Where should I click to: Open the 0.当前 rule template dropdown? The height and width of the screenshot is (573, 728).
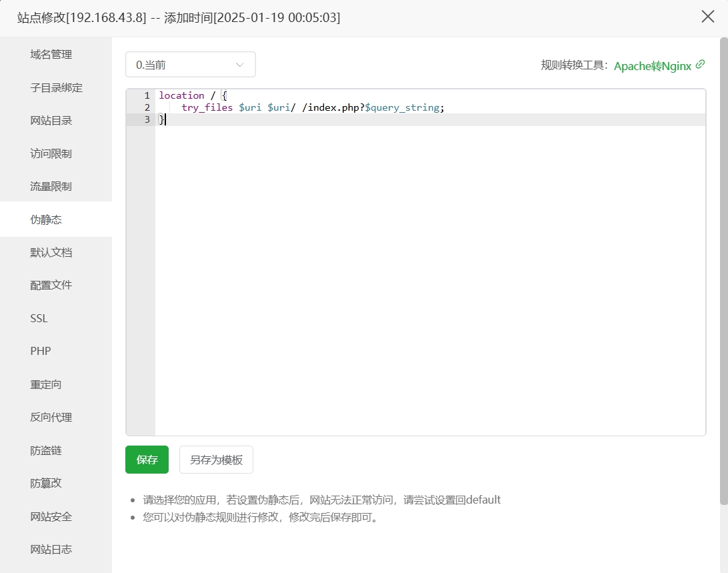tap(190, 64)
